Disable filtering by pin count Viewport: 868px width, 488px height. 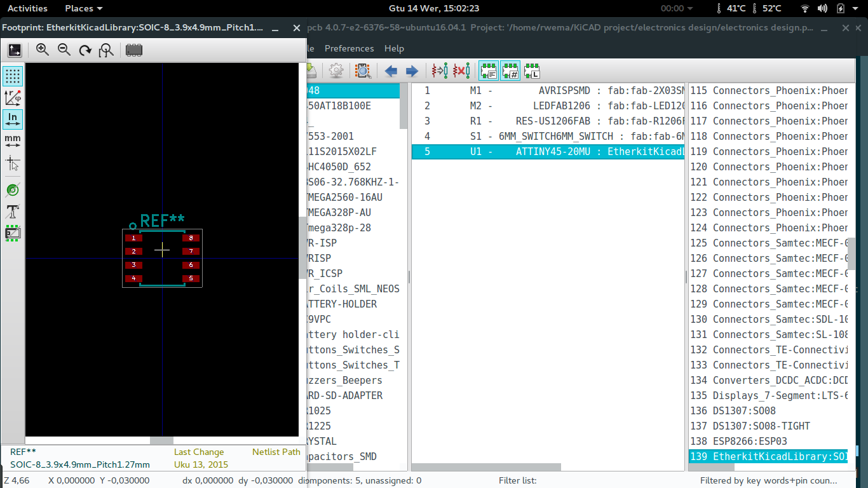point(510,71)
